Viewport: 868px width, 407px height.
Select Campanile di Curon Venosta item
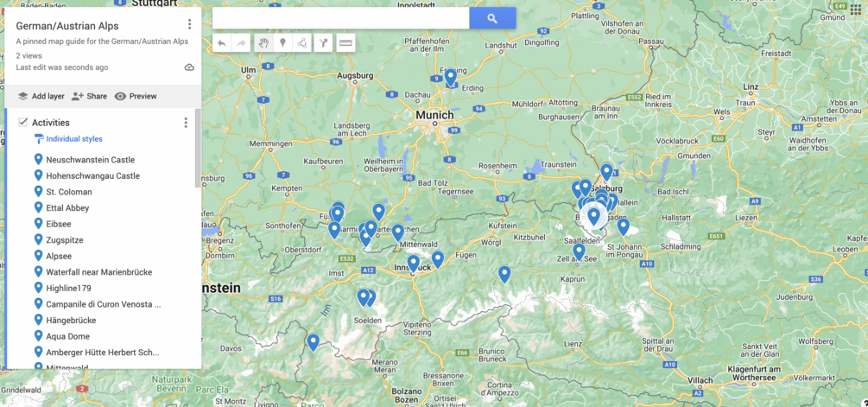[x=104, y=304]
